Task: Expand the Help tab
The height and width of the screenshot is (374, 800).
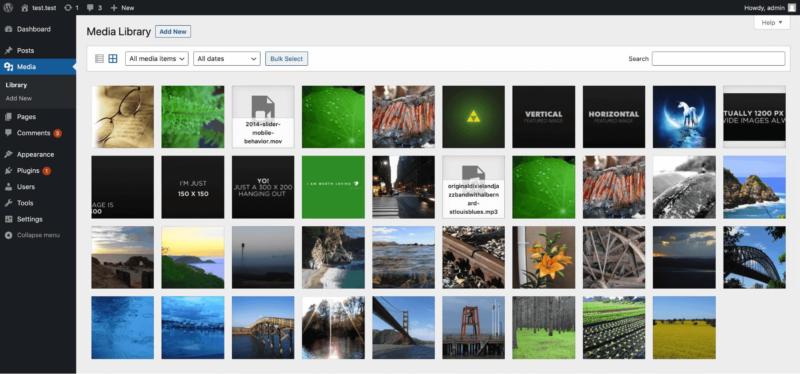Action: coord(771,22)
